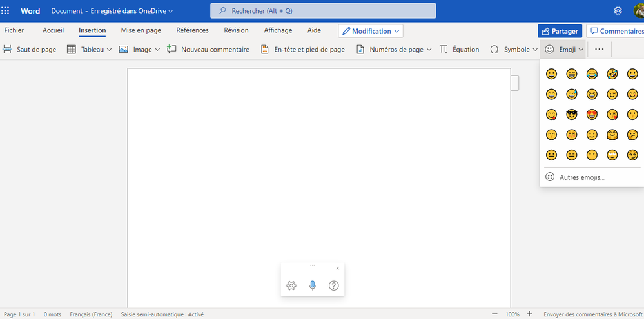644x319 pixels.
Task: Insert the sunglasses face emoji
Action: pyautogui.click(x=571, y=114)
